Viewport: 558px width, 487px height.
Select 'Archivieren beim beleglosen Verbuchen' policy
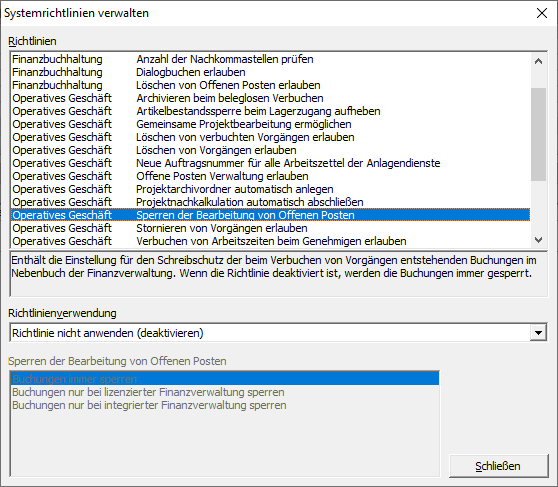270,98
